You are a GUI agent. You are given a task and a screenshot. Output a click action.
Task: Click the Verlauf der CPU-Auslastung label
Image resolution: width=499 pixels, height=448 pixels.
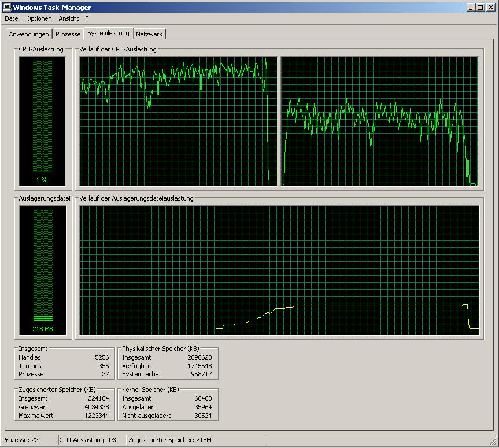[x=118, y=49]
